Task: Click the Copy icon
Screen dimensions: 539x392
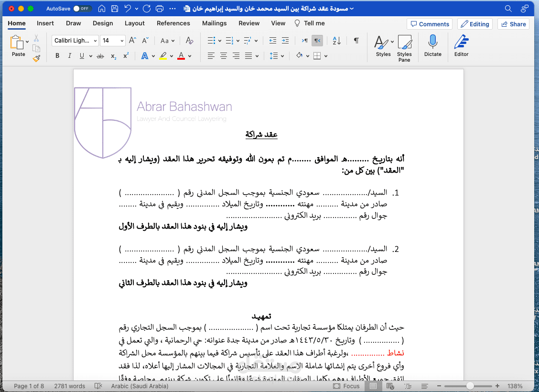Action: click(36, 48)
